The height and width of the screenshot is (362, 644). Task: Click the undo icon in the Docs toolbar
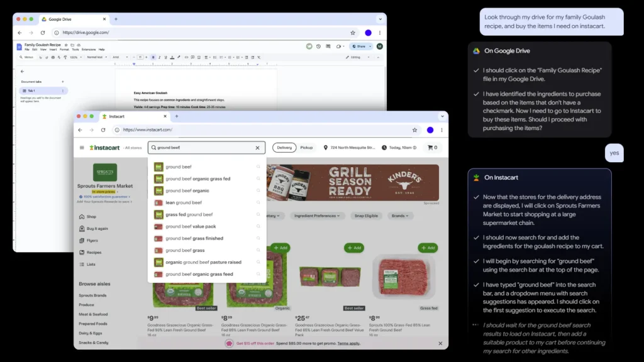(x=40, y=57)
